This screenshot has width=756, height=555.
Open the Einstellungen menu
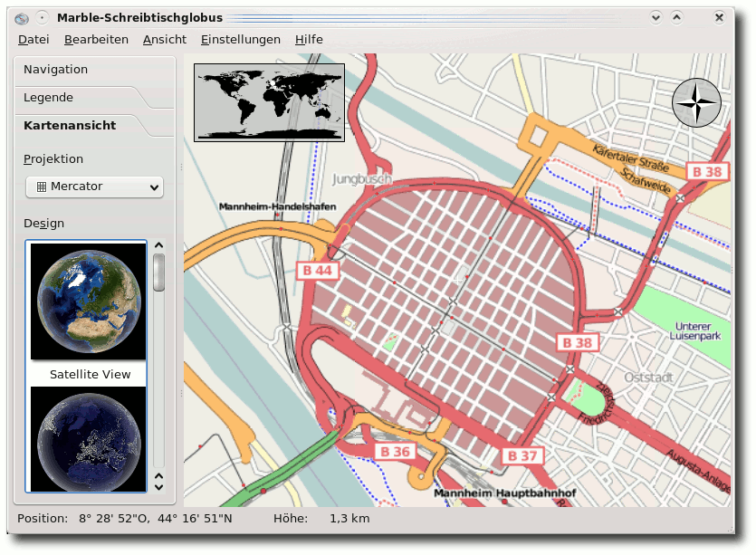pos(241,40)
